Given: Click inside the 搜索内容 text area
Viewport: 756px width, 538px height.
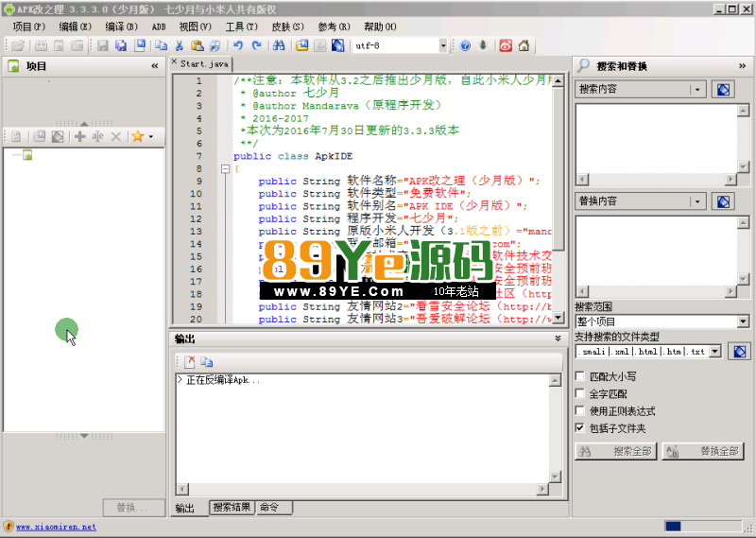Looking at the screenshot, I should [x=656, y=138].
